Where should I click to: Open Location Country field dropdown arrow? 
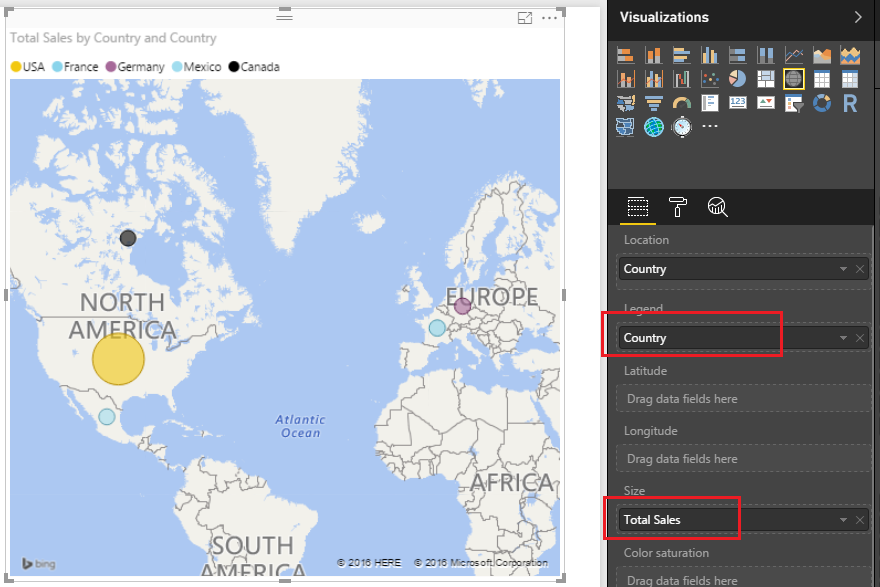click(x=843, y=269)
